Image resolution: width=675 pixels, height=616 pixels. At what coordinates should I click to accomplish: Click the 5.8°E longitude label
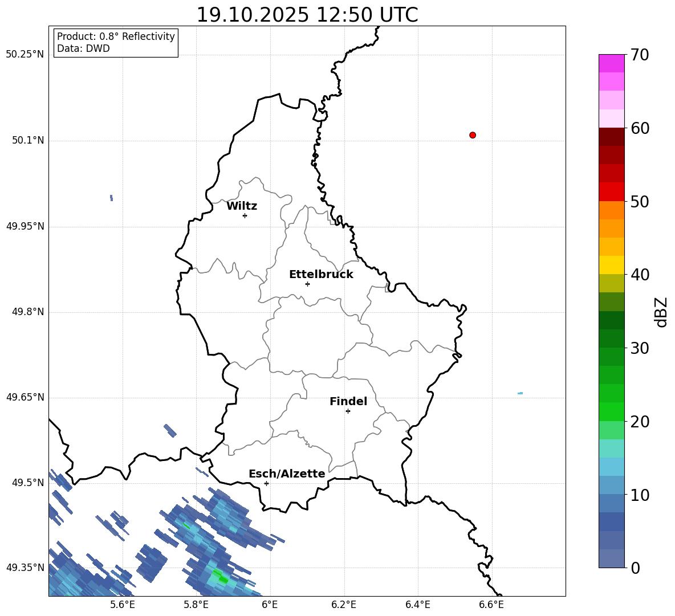point(196,605)
